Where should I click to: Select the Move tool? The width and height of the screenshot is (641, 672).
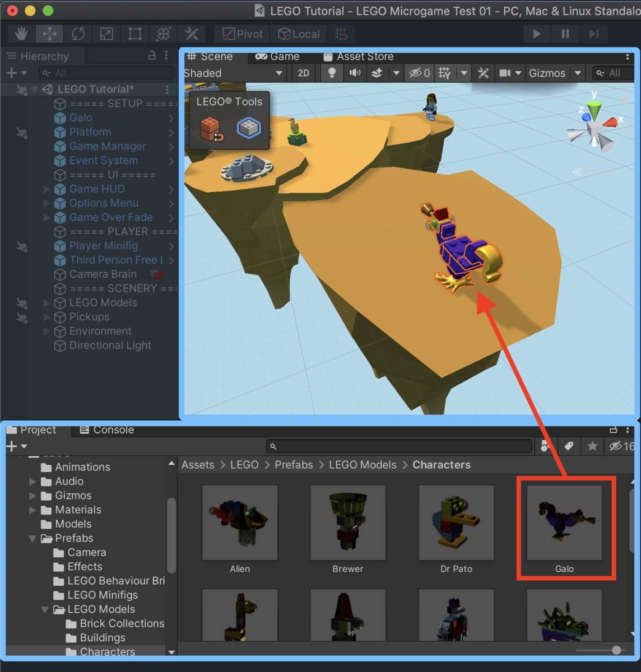click(50, 34)
